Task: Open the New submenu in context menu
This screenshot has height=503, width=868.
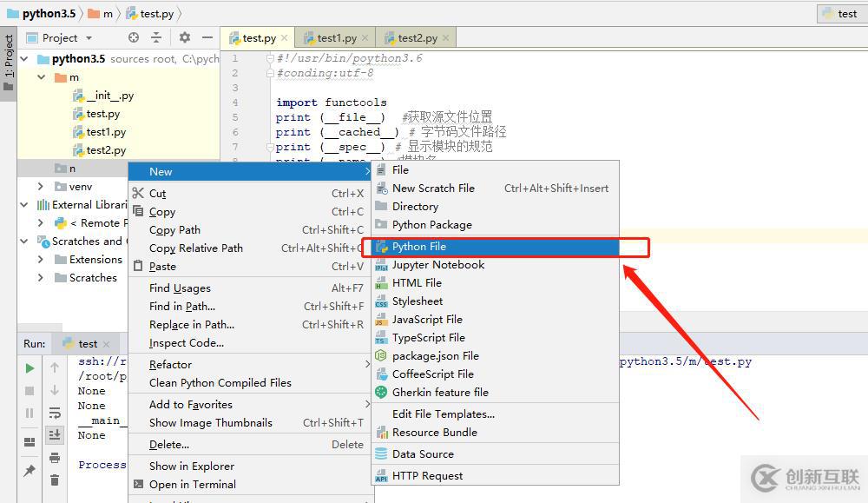Action: [250, 172]
